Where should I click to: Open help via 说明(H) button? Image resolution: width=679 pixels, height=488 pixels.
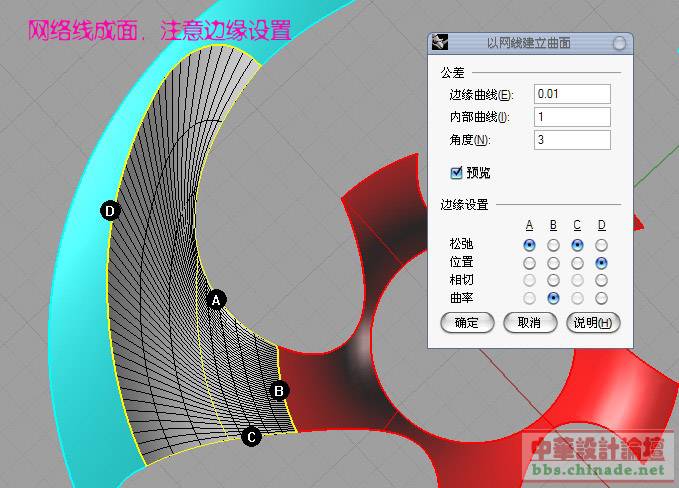(593, 323)
